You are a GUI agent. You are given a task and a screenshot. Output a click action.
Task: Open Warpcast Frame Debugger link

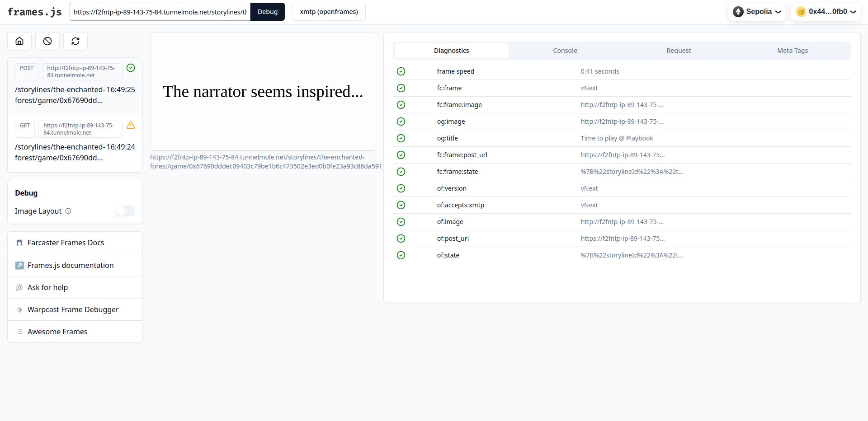point(75,309)
